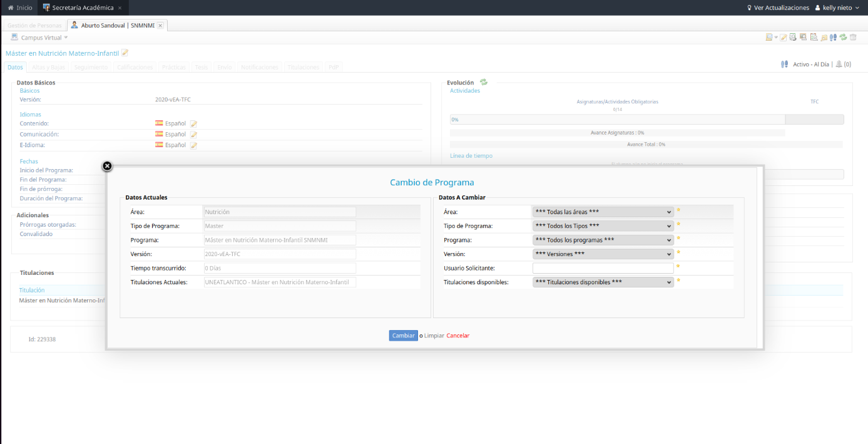Expand the Todos los programas dropdown
This screenshot has width=868, height=444.
tap(603, 240)
